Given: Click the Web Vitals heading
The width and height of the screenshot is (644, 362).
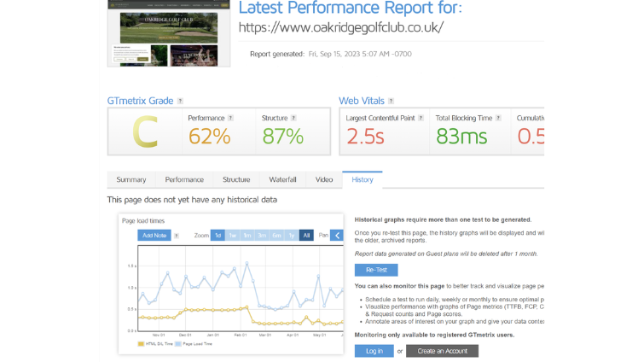Looking at the screenshot, I should point(362,101).
